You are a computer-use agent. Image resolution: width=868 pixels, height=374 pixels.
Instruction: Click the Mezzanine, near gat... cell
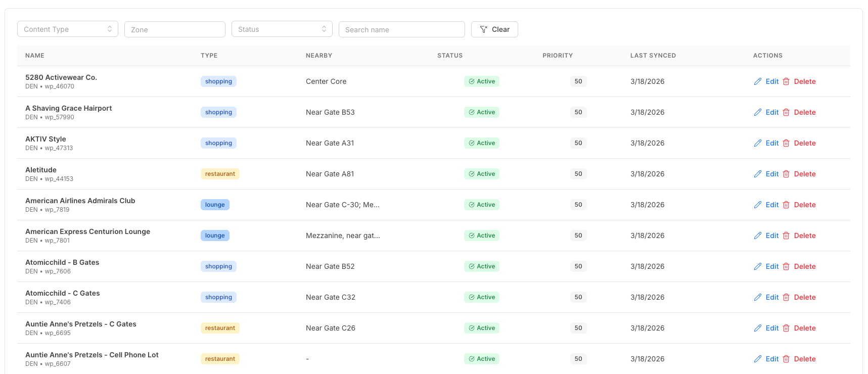pos(343,236)
